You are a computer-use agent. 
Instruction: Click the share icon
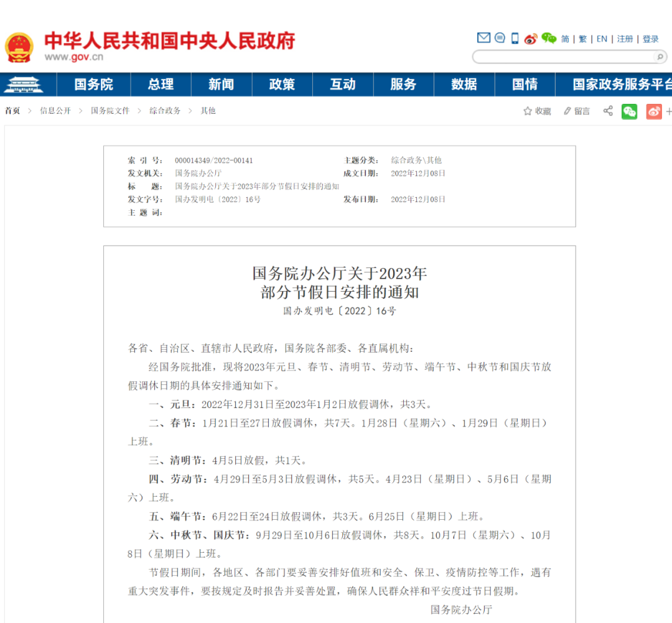608,111
